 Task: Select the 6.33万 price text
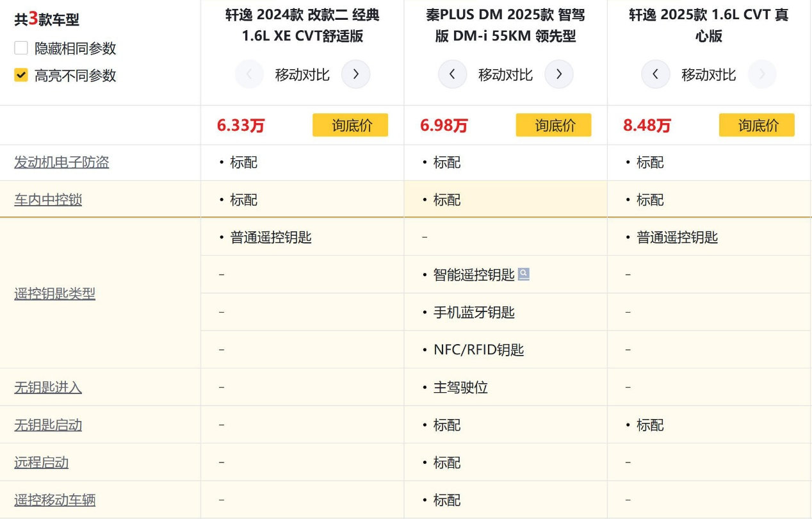click(241, 126)
